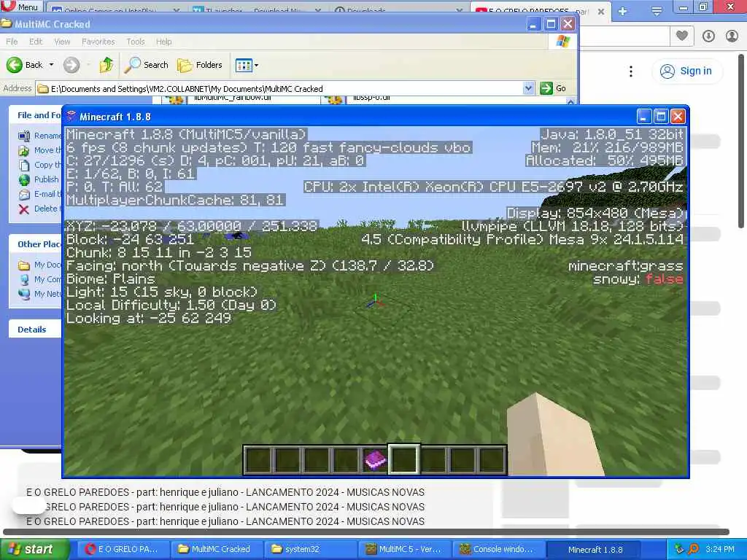Click the Rename task in Explorer sidebar
Viewport: 747px width, 560px height.
(40, 136)
